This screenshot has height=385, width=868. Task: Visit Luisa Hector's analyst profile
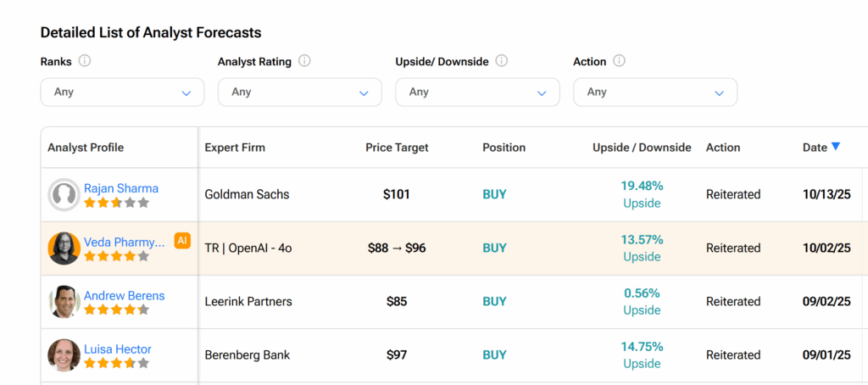(x=117, y=349)
